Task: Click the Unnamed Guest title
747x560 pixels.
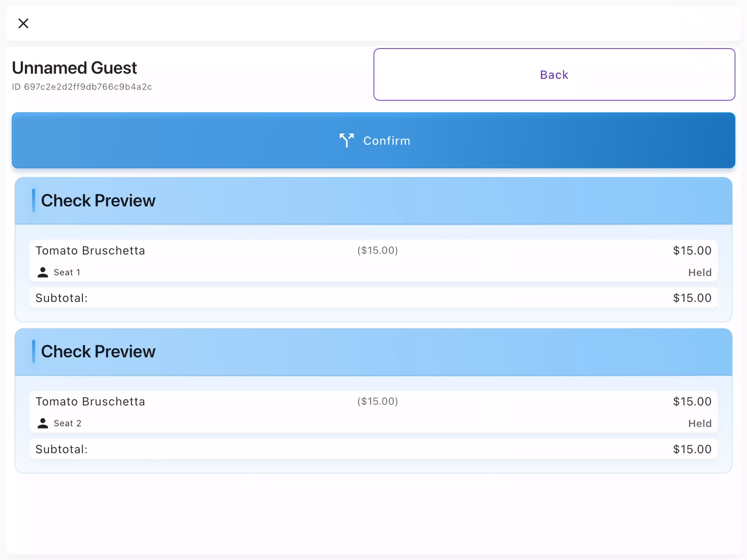Action: pos(74,68)
